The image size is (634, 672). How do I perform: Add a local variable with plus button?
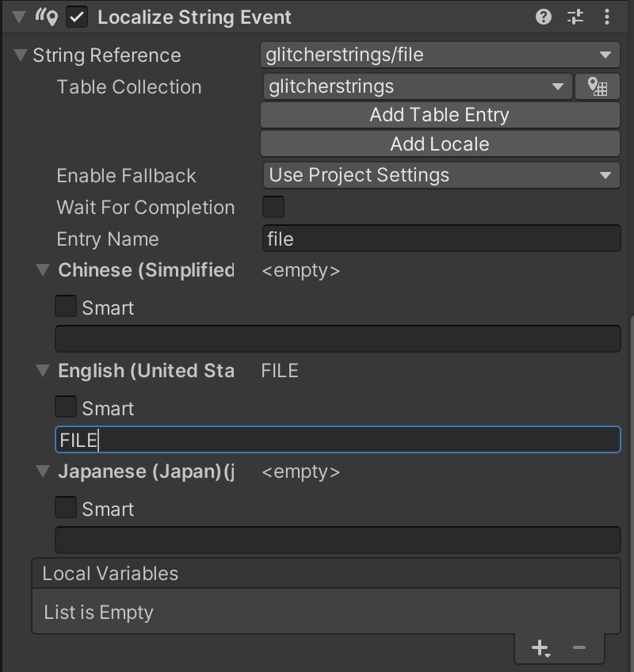540,648
